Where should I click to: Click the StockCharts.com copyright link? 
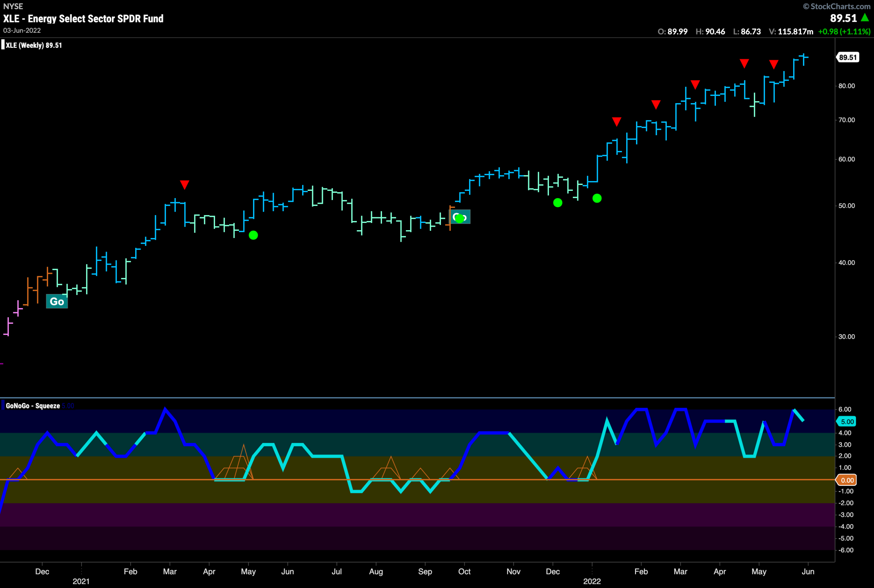coord(836,6)
